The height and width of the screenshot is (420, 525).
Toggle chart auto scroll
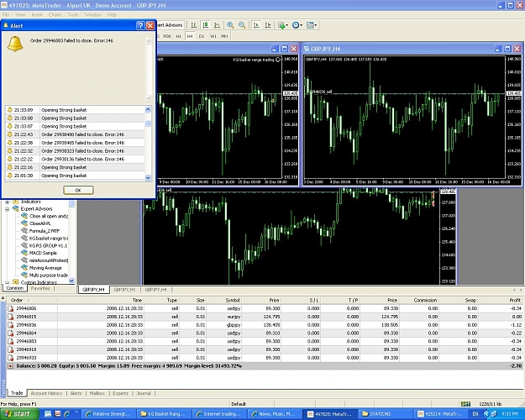pos(256,25)
